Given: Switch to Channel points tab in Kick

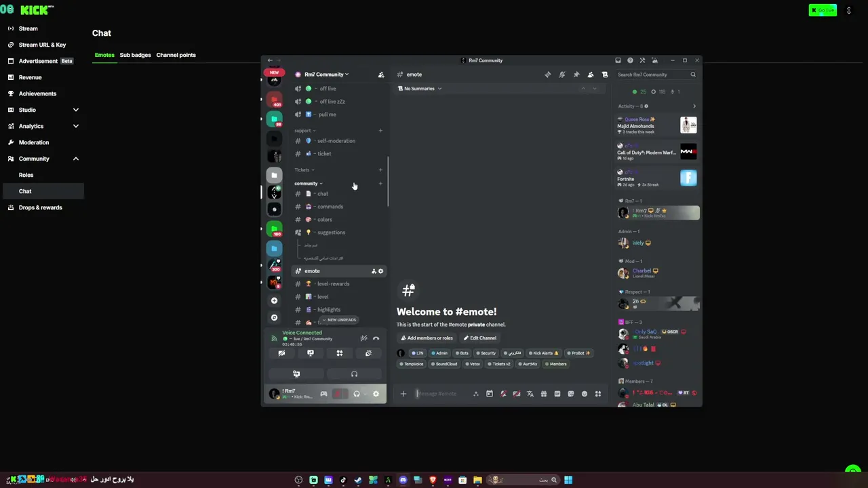Looking at the screenshot, I should point(176,55).
